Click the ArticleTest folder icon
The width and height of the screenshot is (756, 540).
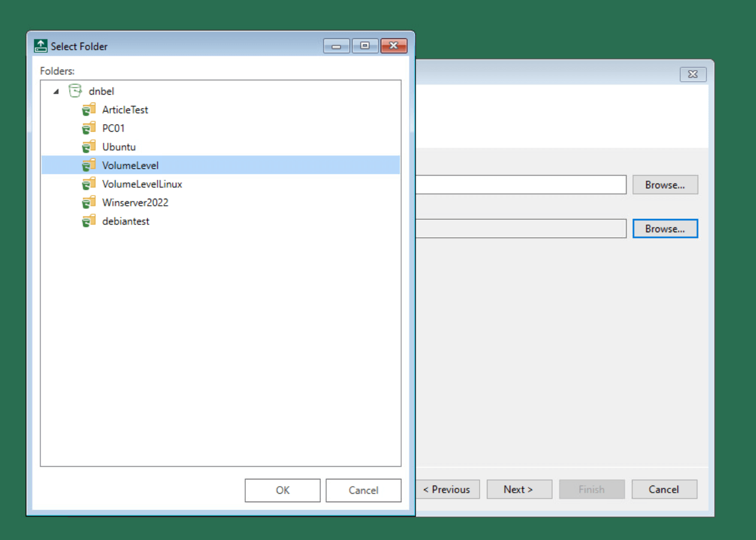click(x=89, y=110)
